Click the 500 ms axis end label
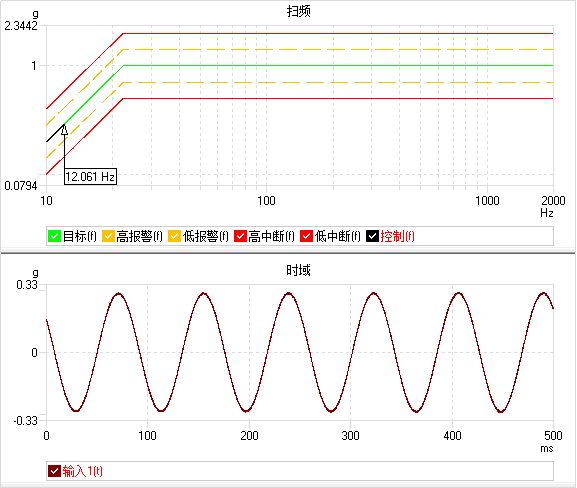 [x=553, y=436]
